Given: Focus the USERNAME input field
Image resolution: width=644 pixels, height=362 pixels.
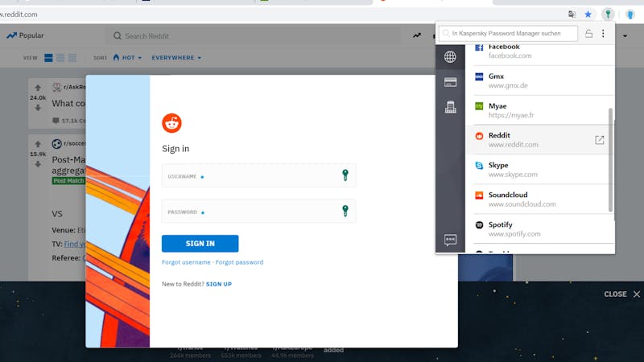Looking at the screenshot, I should coord(258,175).
